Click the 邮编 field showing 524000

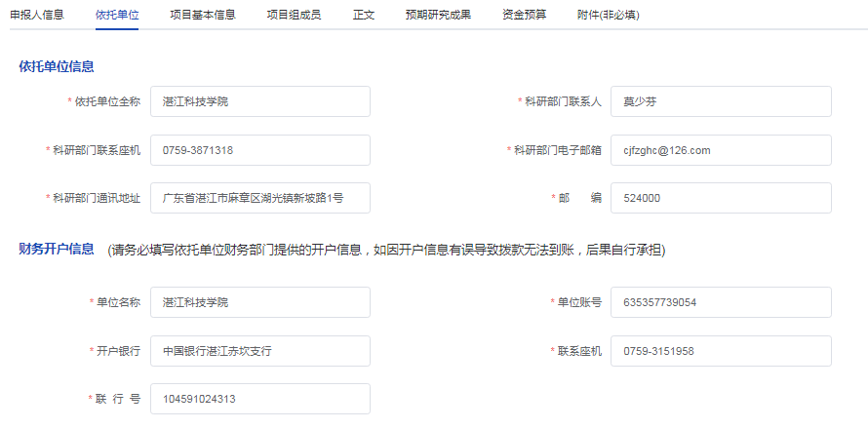click(721, 198)
